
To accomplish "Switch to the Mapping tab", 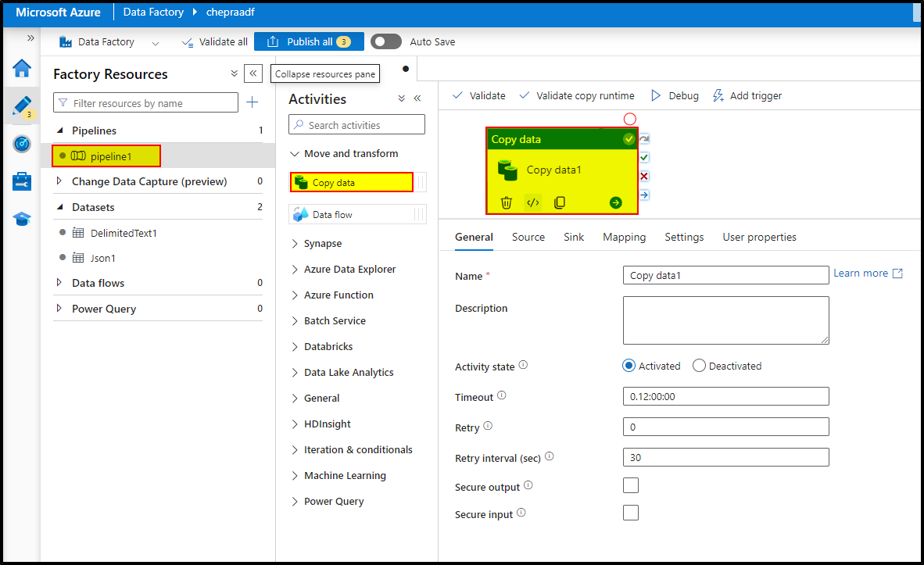I will pos(624,237).
